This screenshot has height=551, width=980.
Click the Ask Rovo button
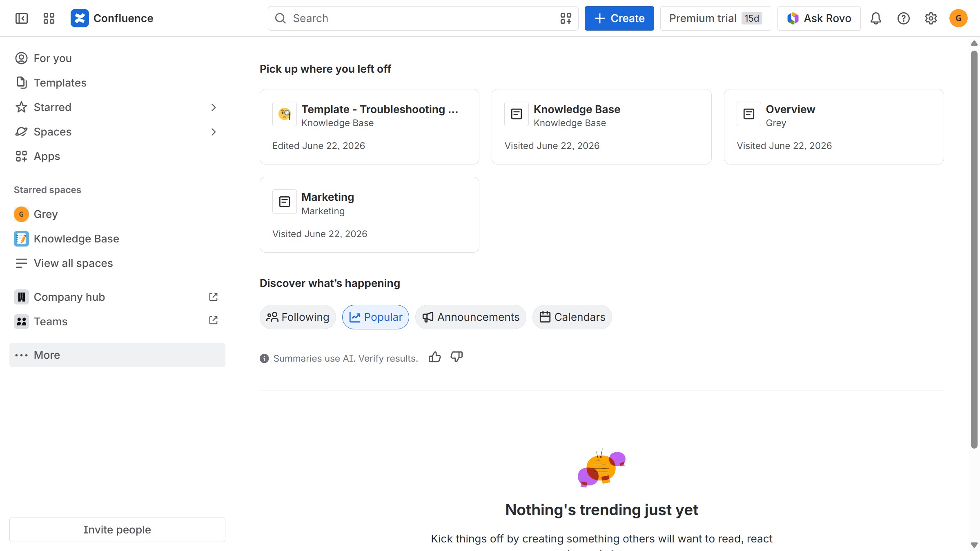819,18
